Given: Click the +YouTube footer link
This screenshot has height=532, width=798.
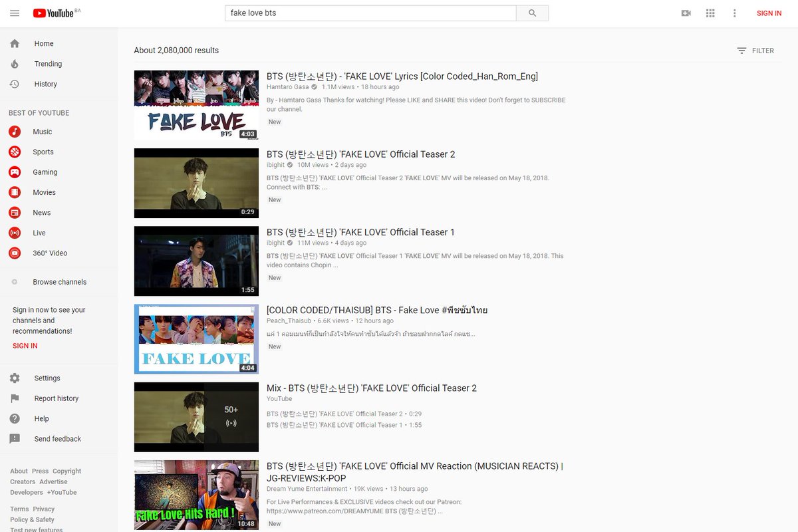Looking at the screenshot, I should coord(62,492).
